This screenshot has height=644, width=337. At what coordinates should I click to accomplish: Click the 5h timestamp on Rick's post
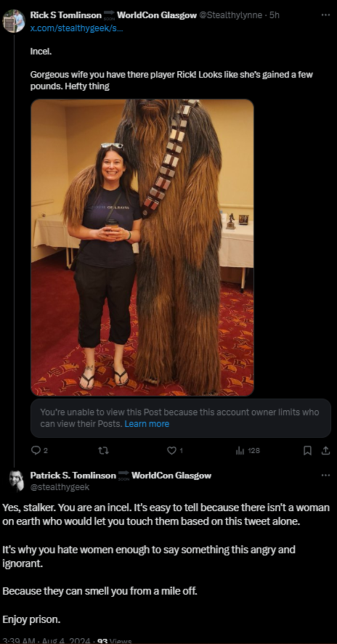pos(275,15)
